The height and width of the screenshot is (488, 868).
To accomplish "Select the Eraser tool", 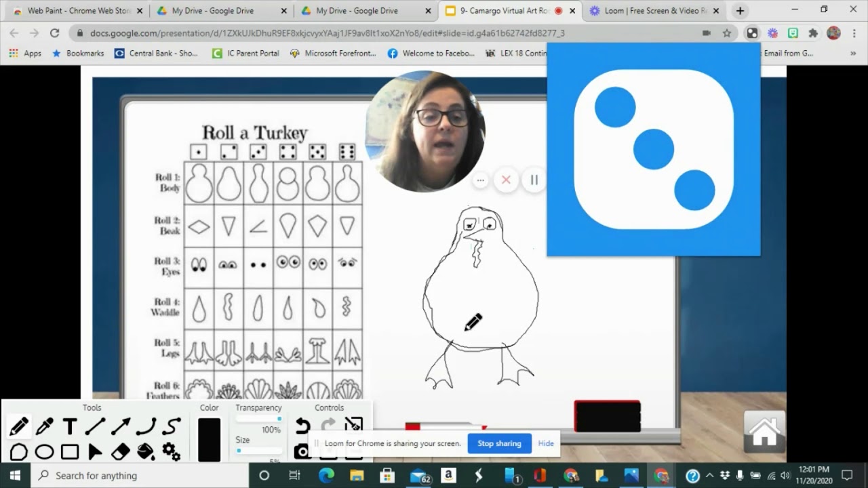I will coord(121,451).
